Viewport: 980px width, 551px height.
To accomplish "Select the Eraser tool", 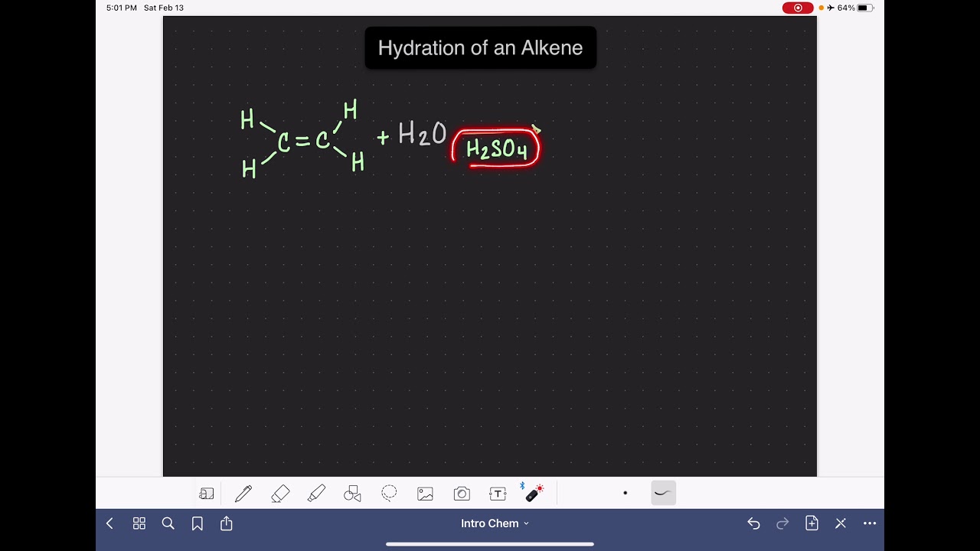I will (x=280, y=494).
